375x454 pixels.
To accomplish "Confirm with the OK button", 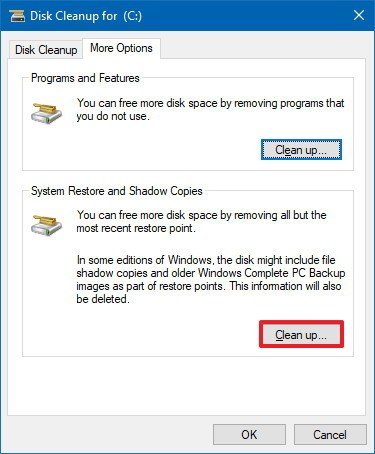I will point(249,434).
